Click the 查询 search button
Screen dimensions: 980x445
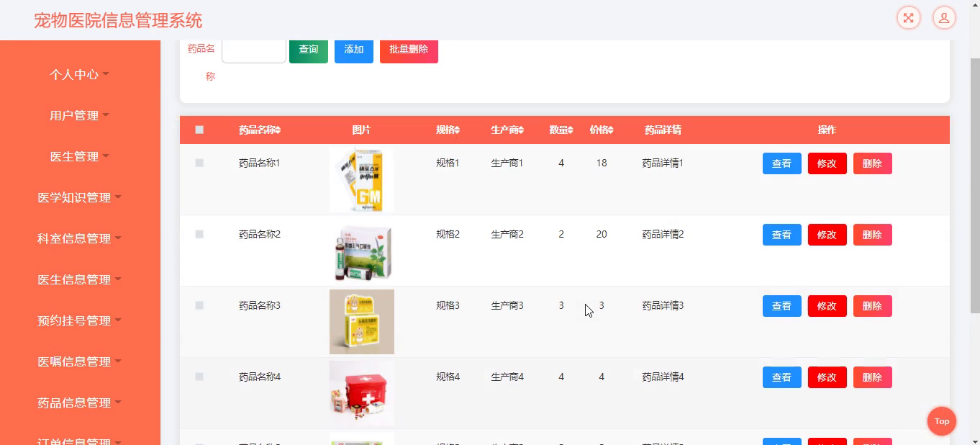click(x=309, y=50)
